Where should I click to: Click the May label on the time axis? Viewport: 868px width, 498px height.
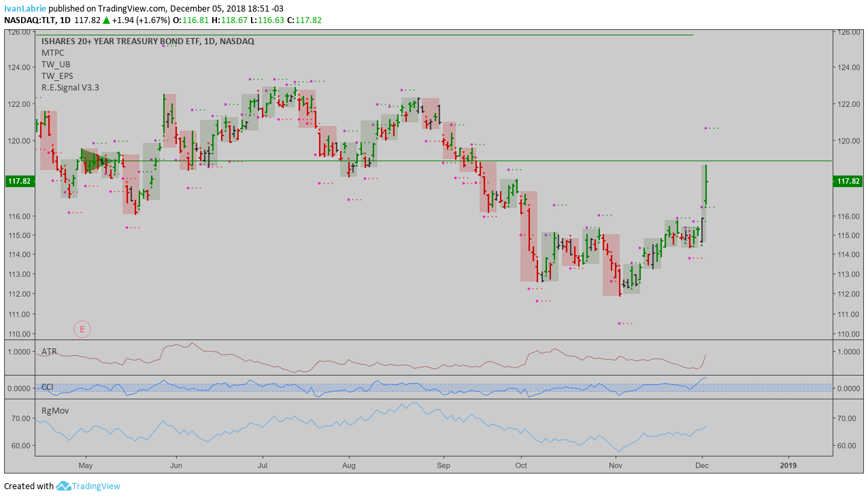pyautogui.click(x=85, y=465)
